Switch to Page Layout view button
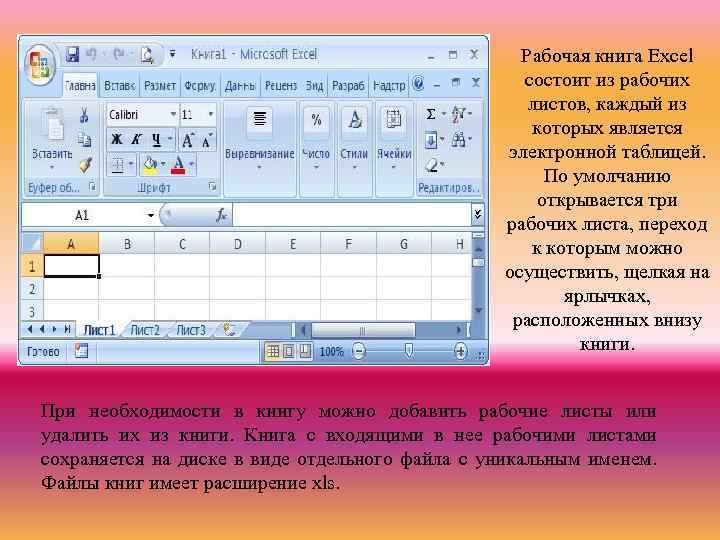This screenshot has height=540, width=720. [x=289, y=352]
